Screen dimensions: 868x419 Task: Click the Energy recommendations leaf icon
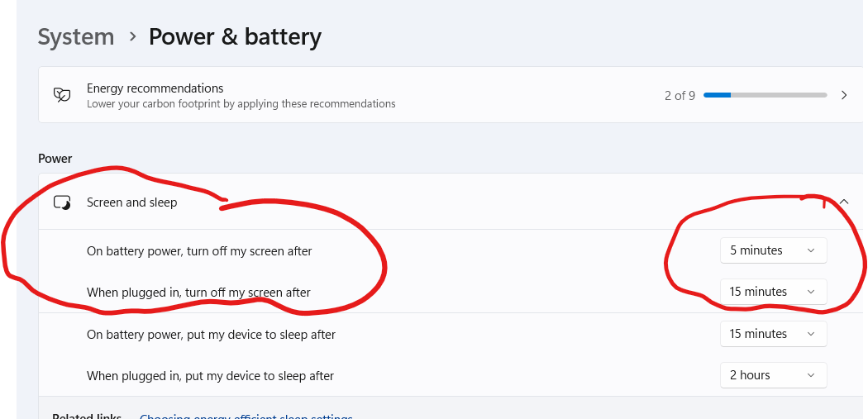point(62,95)
